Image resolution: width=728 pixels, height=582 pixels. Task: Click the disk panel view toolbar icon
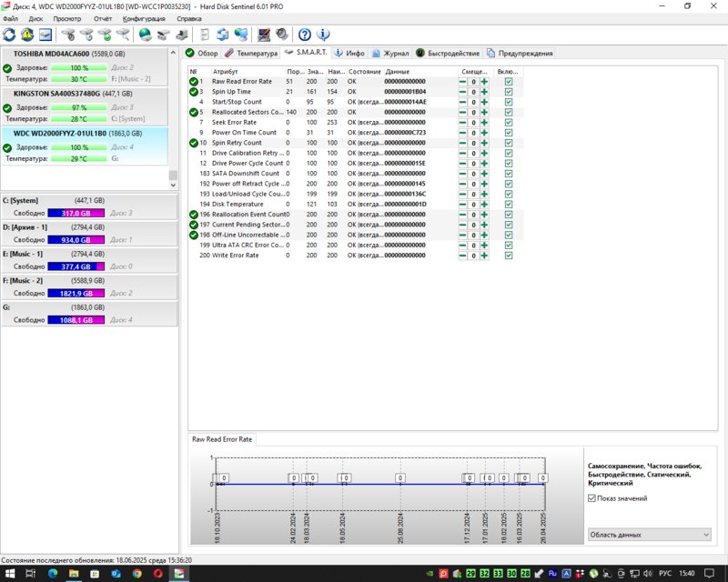pos(45,35)
